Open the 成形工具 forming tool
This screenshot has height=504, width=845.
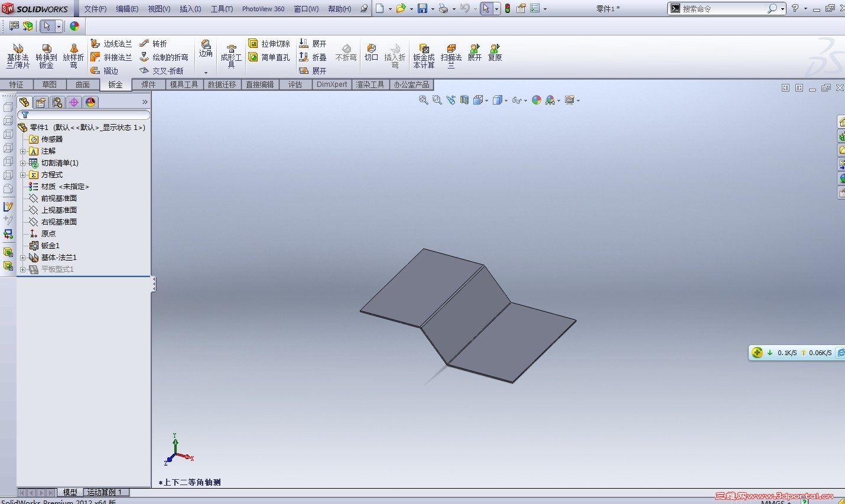(231, 56)
